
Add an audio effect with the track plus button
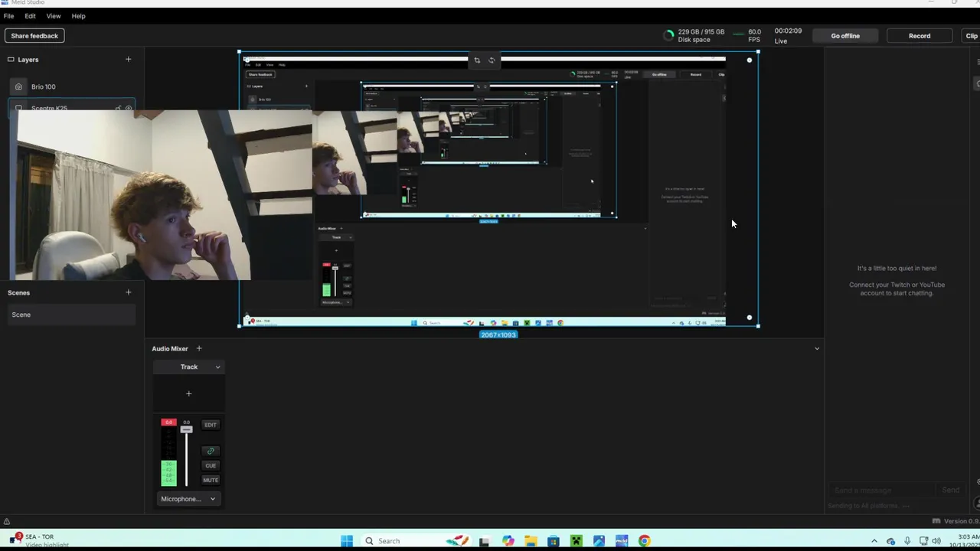pyautogui.click(x=189, y=393)
